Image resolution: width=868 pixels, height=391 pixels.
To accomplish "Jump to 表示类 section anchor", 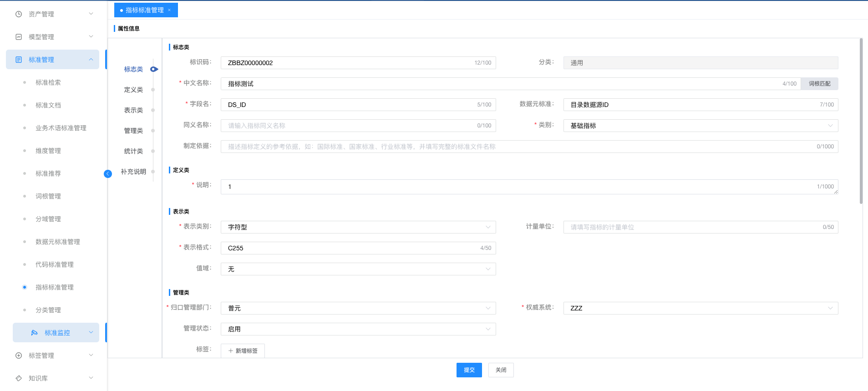I will [x=133, y=110].
